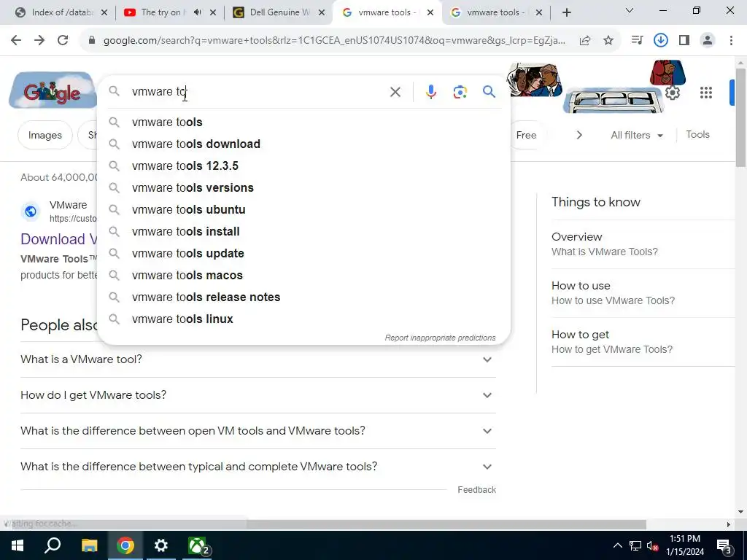Select suggestion vmware tools linux
The width and height of the screenshot is (747, 560).
303,319
